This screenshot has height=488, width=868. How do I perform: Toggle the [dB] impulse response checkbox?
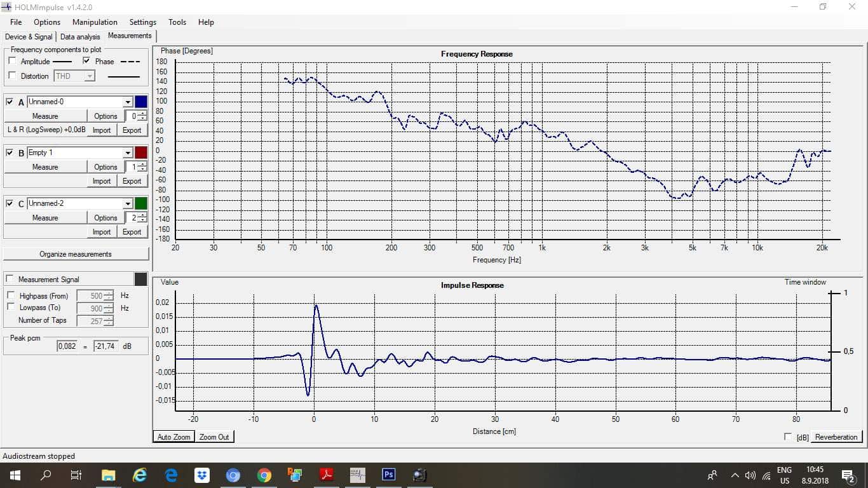point(789,437)
